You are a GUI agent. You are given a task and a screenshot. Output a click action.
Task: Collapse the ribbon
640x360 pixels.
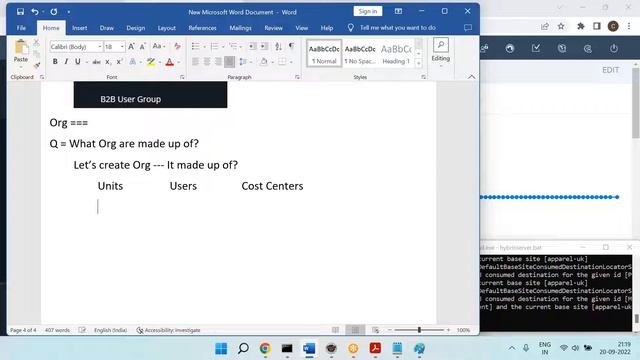(x=471, y=77)
